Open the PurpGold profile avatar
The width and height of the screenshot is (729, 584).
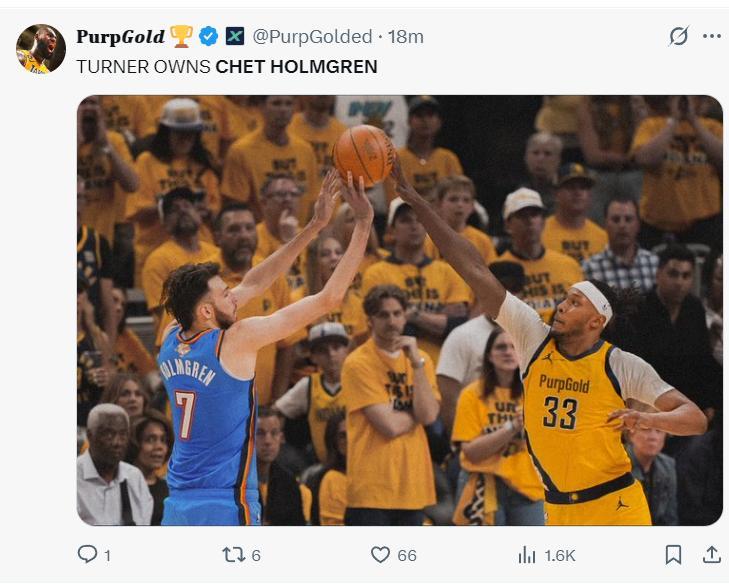pos(41,49)
